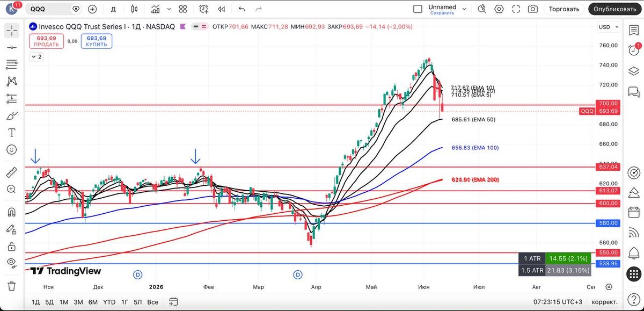The height and width of the screenshot is (311, 644).
Task: Open the Unnamed layout dropdown arrow
Action: [x=464, y=9]
